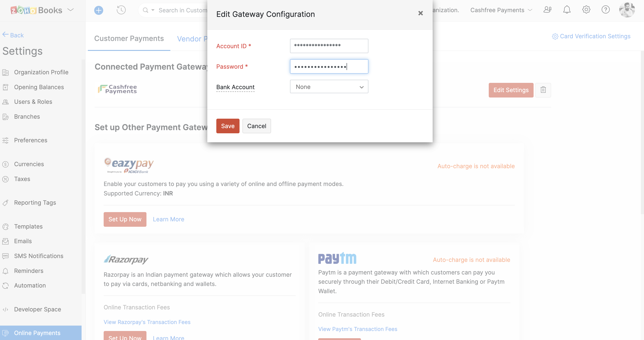Screen dimensions: 644x340
Task: Open the Zoho Books app switcher chevron
Action: tap(71, 10)
